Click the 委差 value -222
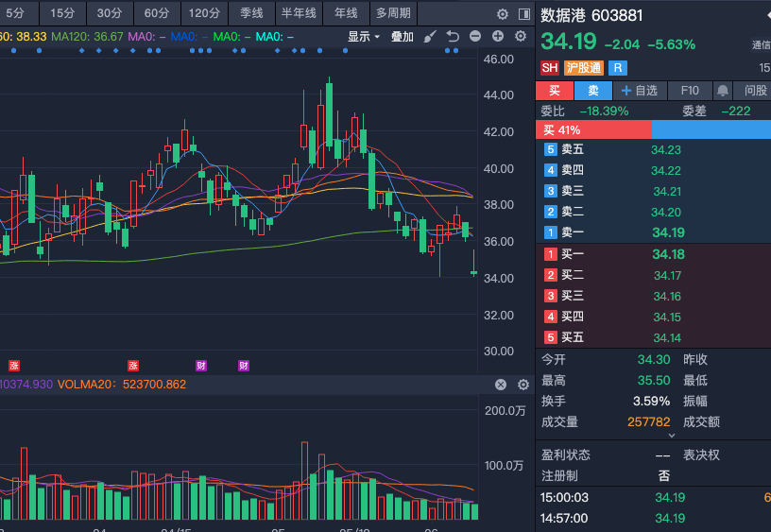This screenshot has height=532, width=771. [736, 112]
